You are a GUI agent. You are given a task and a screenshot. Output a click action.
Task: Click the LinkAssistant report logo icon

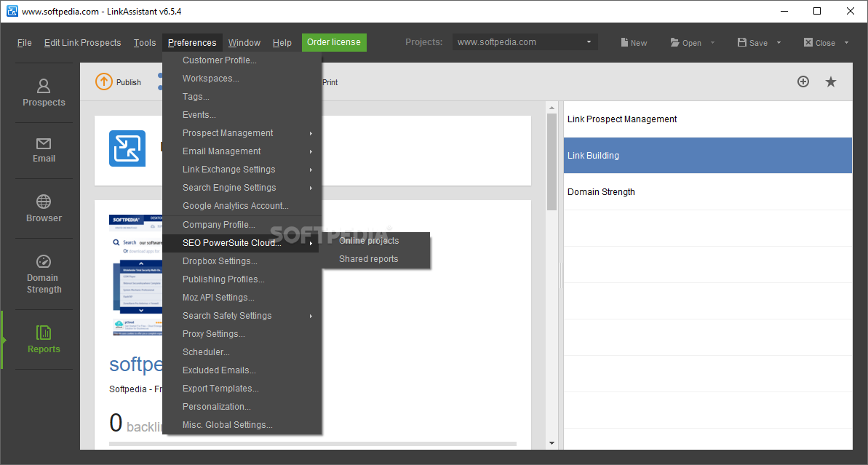[127, 148]
